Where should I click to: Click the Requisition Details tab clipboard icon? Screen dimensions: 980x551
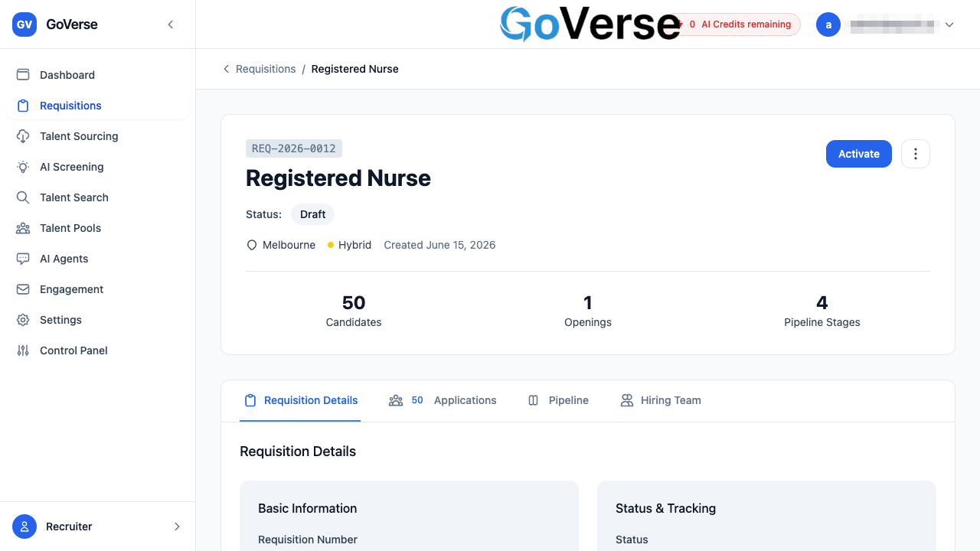click(x=250, y=400)
